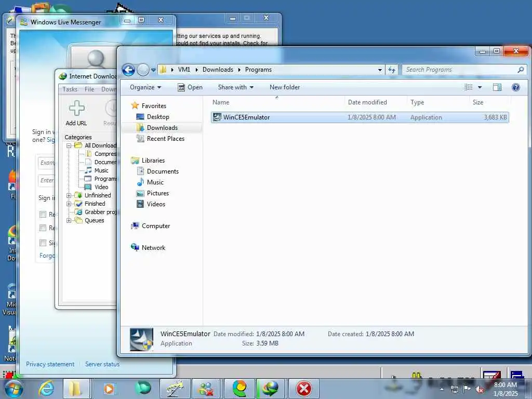Open Privacy statement link in Messenger
Image resolution: width=532 pixels, height=399 pixels.
pyautogui.click(x=50, y=364)
